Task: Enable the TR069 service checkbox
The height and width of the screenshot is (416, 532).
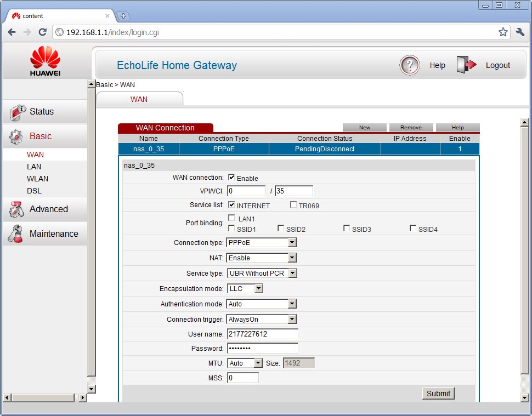Action: (x=293, y=206)
